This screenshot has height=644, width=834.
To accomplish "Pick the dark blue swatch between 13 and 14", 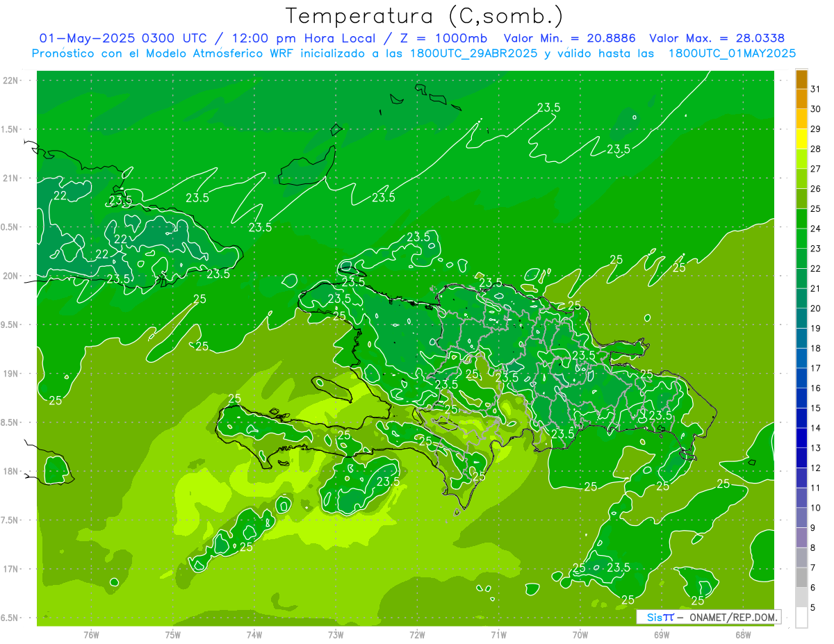I will pos(801,438).
